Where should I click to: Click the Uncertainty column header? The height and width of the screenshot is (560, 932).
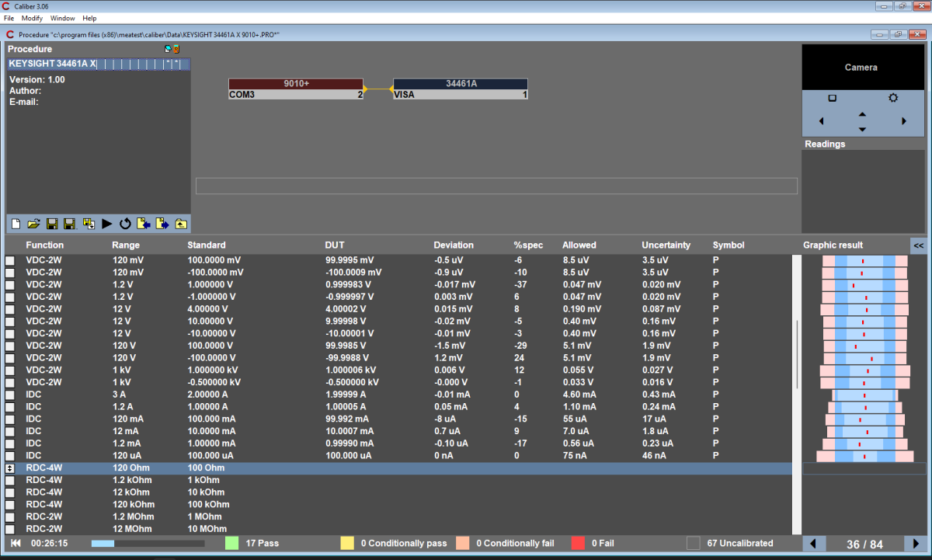[x=666, y=245]
